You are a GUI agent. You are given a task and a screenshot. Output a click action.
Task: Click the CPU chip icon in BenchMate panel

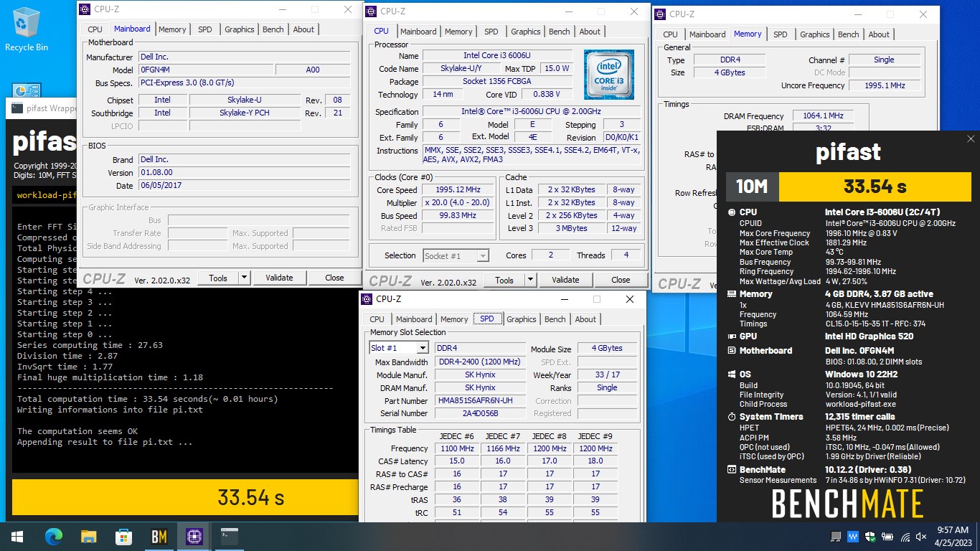pos(732,212)
